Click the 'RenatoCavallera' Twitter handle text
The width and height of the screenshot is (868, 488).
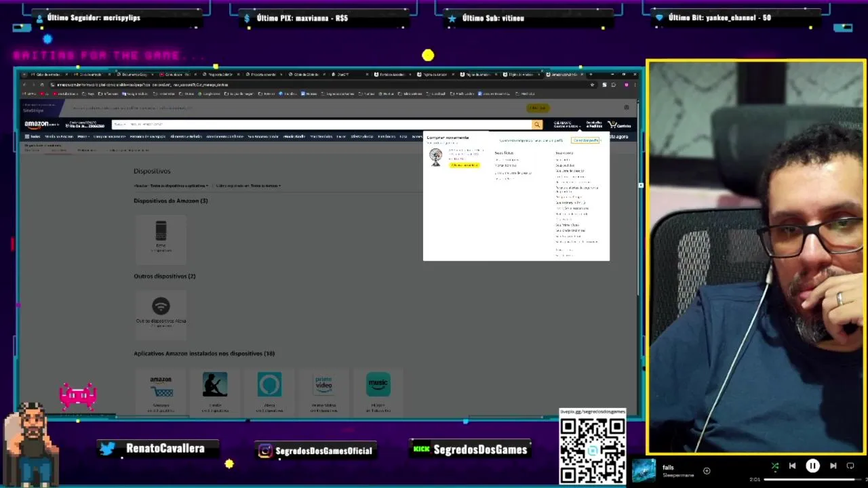coord(165,449)
